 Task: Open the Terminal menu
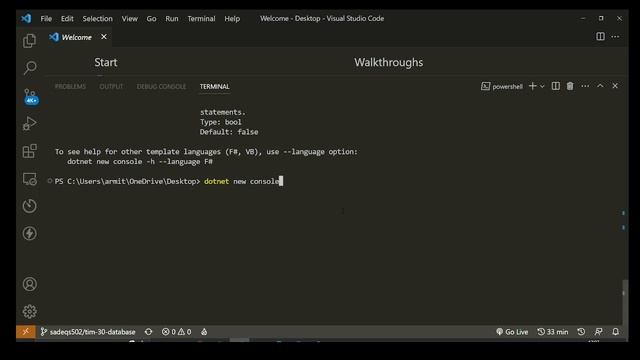[x=201, y=19]
